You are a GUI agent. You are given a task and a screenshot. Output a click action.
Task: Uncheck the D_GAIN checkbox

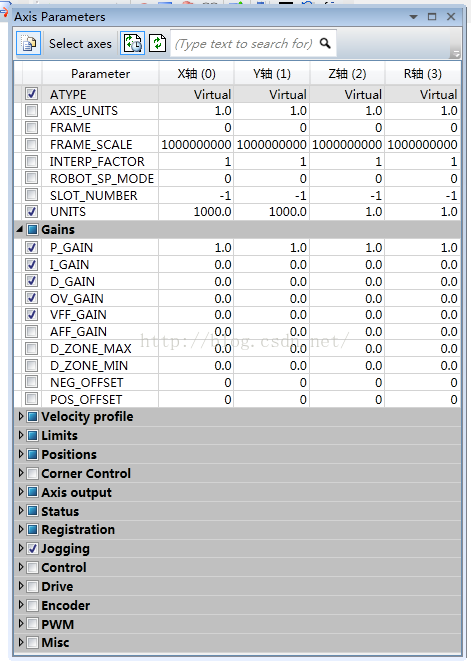[31, 281]
